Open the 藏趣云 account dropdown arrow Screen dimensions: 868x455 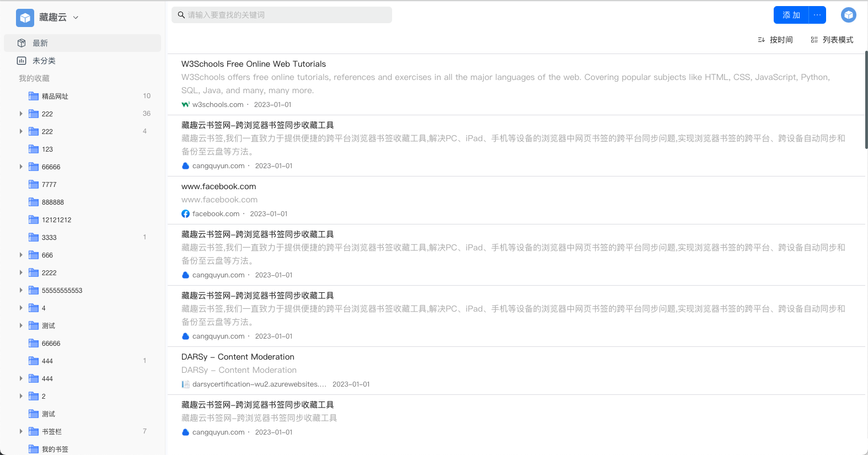(76, 18)
